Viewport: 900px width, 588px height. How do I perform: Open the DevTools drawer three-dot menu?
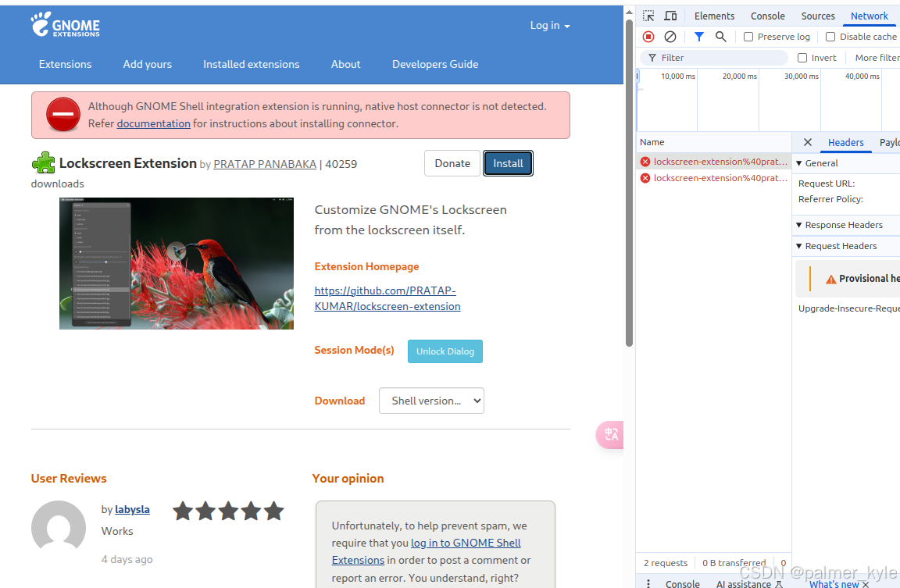coord(648,583)
